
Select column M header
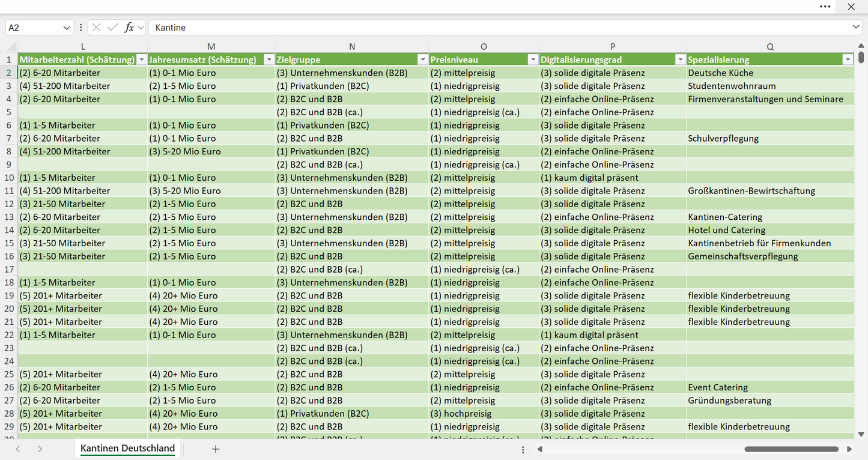(x=211, y=47)
